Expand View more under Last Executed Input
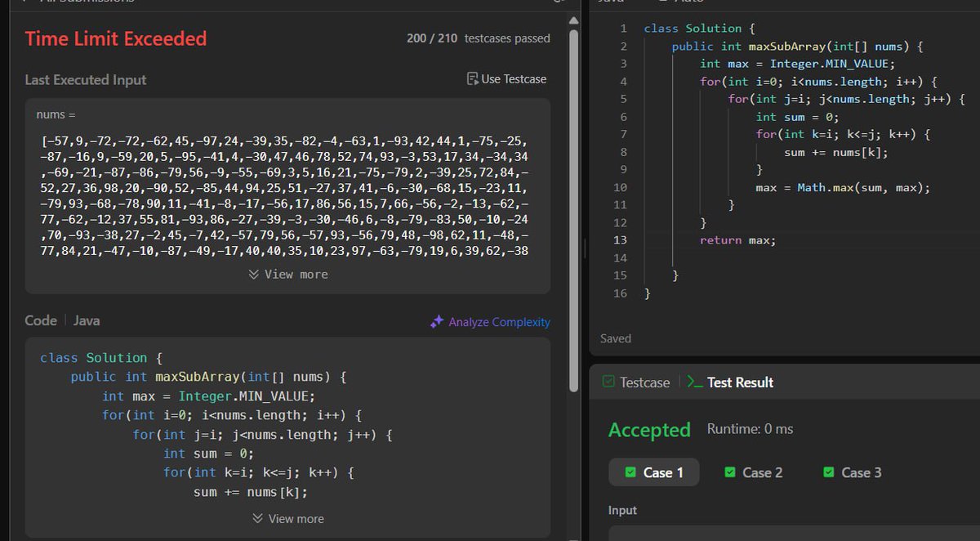The width and height of the screenshot is (980, 541). click(287, 274)
